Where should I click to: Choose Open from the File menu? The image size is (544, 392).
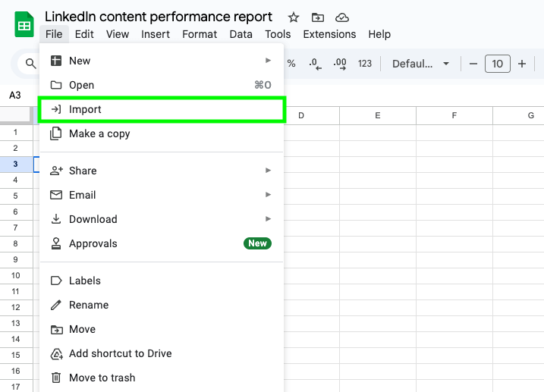(162, 85)
